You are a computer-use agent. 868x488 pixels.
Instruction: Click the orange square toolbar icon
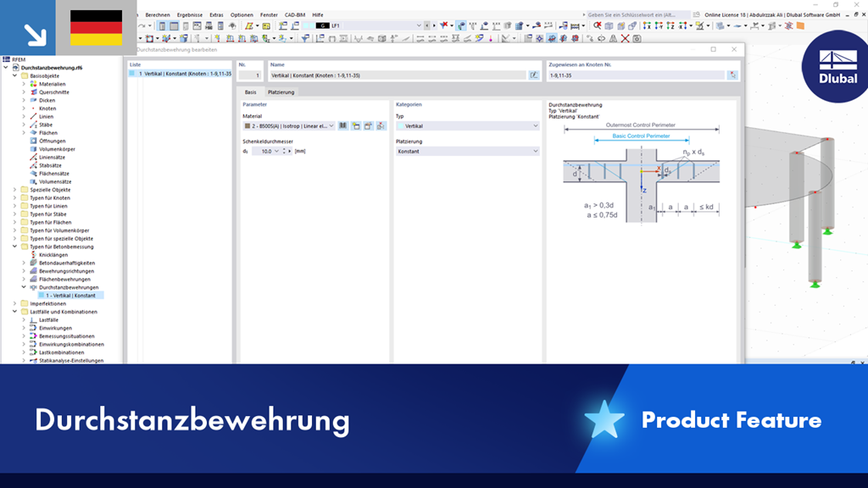[x=800, y=25]
